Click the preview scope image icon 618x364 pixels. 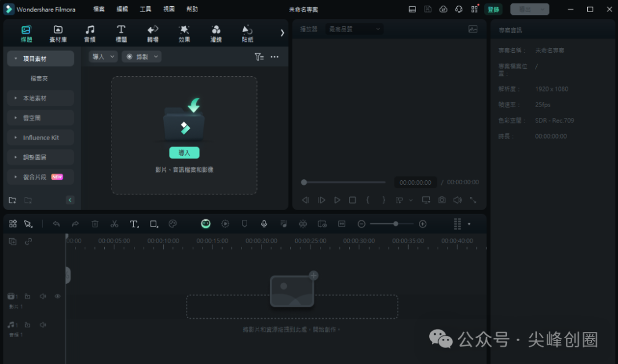pyautogui.click(x=473, y=29)
